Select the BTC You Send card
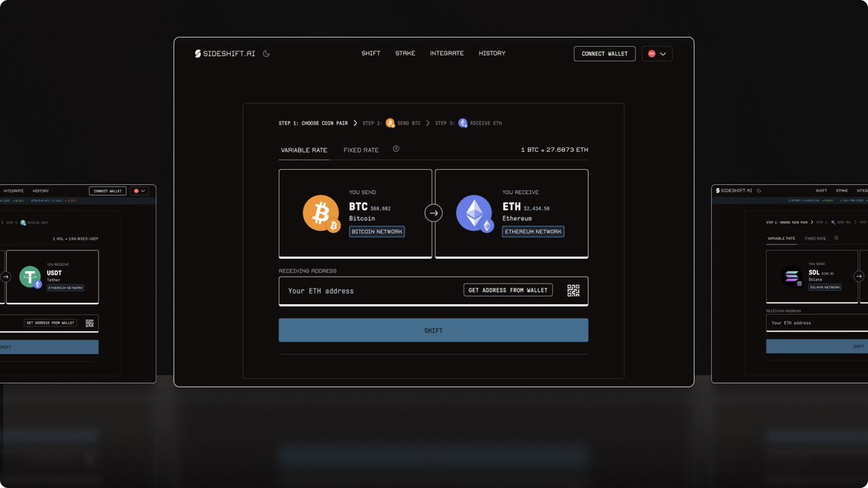Viewport: 868px width, 488px height. point(355,213)
